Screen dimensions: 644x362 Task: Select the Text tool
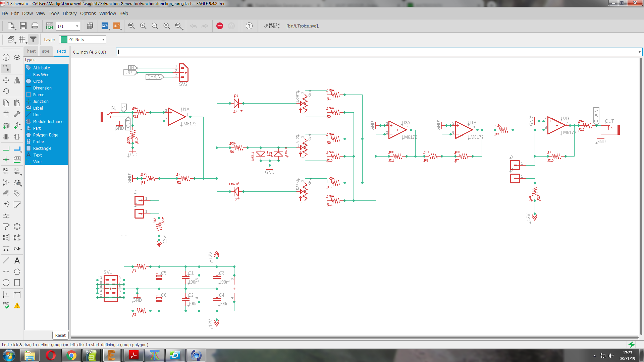coord(17,260)
